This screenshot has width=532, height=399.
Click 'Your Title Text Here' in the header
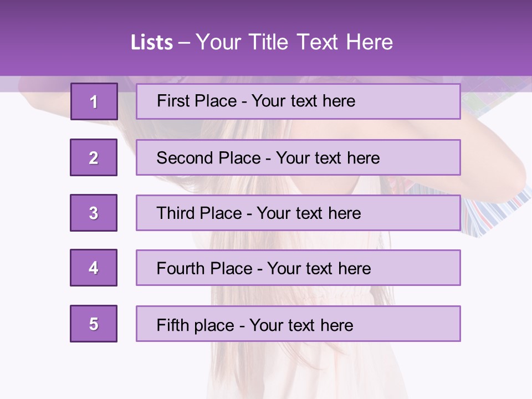(294, 42)
